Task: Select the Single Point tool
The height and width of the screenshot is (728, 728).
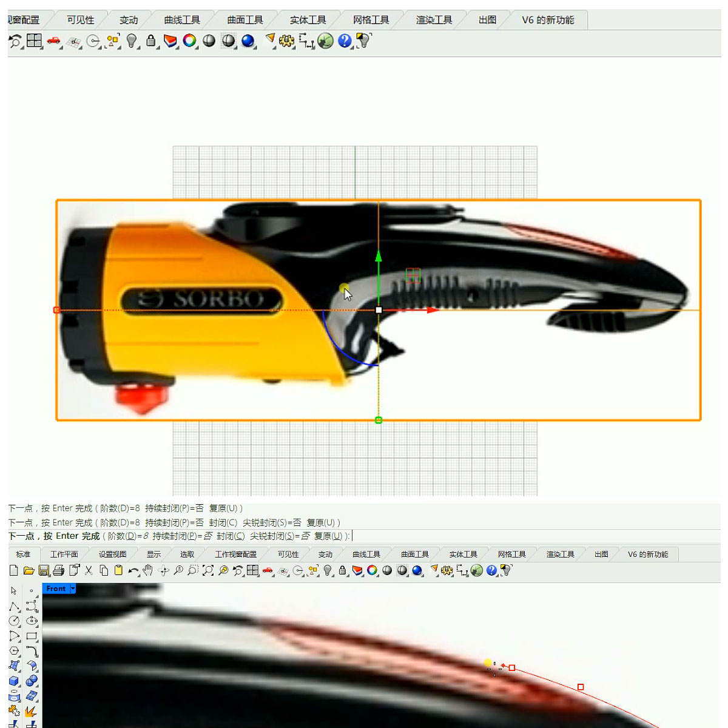Action: [x=32, y=591]
